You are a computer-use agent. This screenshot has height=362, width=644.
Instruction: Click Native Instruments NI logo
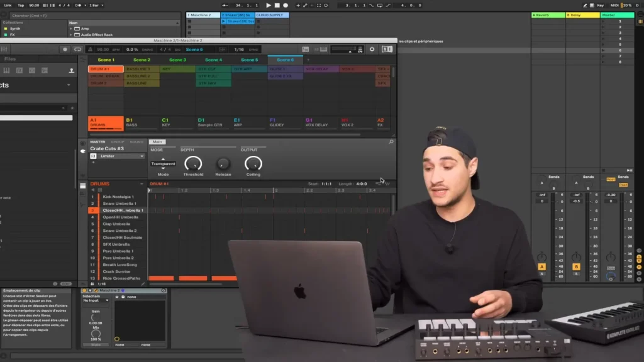pyautogui.click(x=387, y=49)
